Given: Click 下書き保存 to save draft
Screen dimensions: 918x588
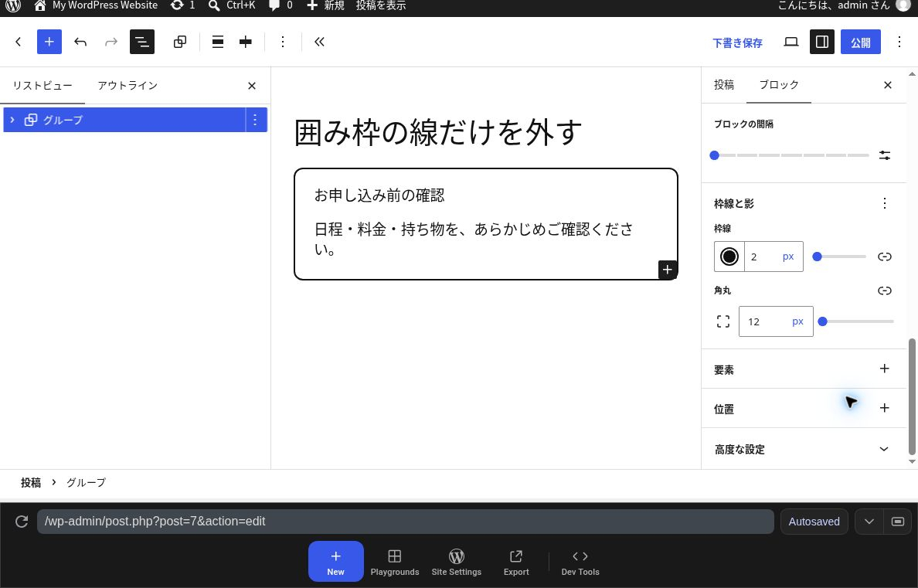Looking at the screenshot, I should tap(738, 42).
